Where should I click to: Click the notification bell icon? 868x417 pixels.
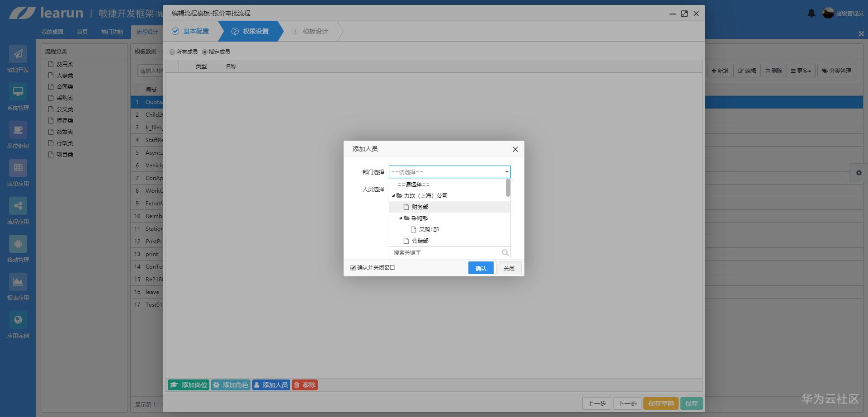click(x=811, y=13)
